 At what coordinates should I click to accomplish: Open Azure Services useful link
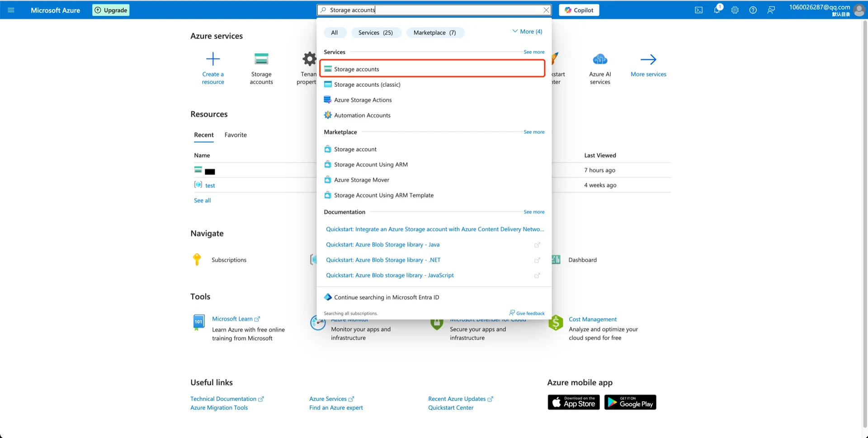(x=332, y=399)
